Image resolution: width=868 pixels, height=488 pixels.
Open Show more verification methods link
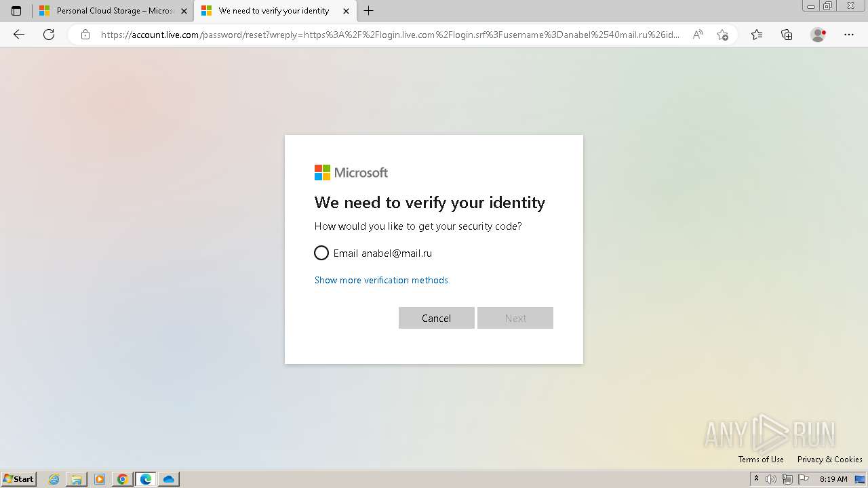point(381,280)
